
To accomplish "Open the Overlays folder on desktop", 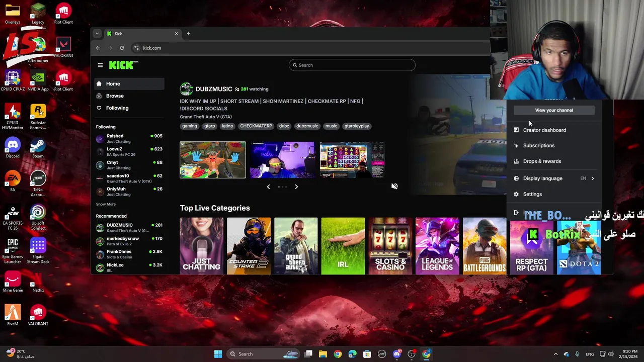I will [13, 14].
